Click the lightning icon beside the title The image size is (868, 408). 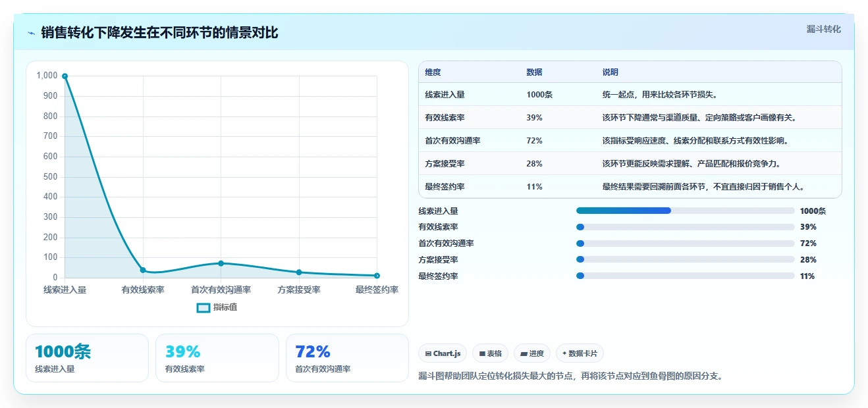(32, 33)
